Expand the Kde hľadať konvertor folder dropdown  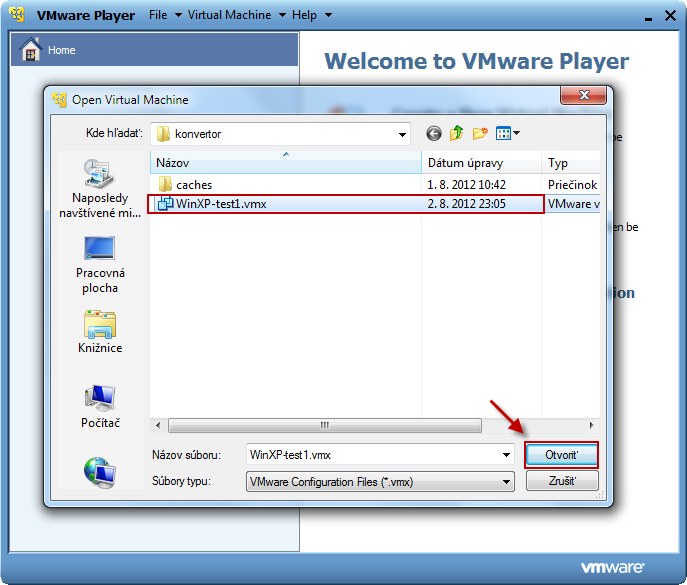402,134
